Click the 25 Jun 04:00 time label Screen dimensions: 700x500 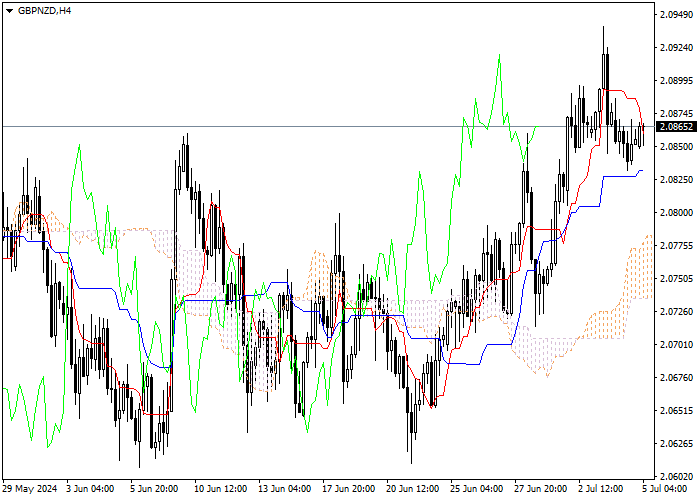(477, 489)
